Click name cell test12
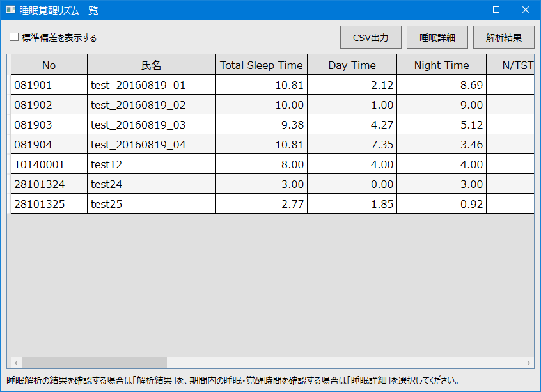This screenshot has height=392, width=541. coord(151,164)
